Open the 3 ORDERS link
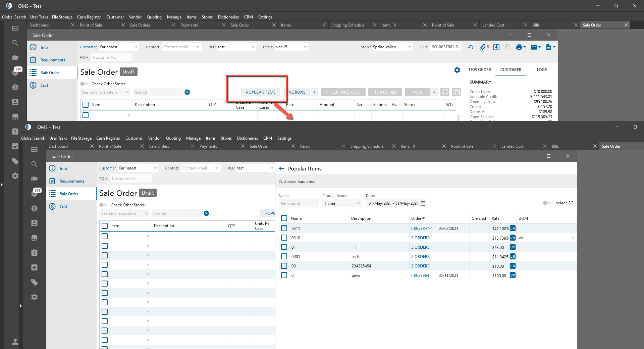The height and width of the screenshot is (349, 644). [420, 247]
